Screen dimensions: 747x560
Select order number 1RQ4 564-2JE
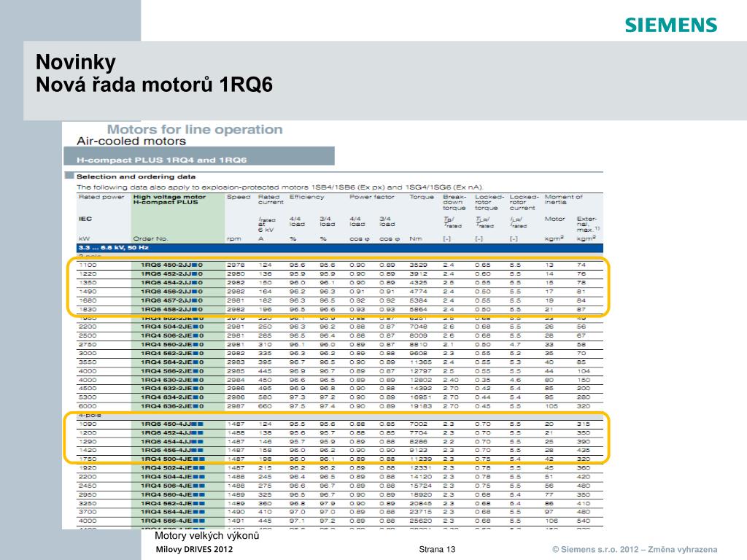tap(172, 362)
